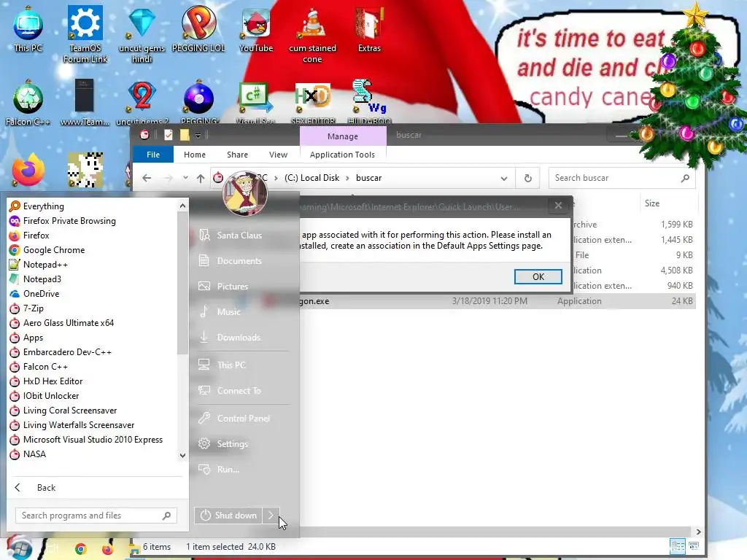747x560 pixels.
Task: Select the uncut gems hindi desktop icon
Action: click(142, 34)
